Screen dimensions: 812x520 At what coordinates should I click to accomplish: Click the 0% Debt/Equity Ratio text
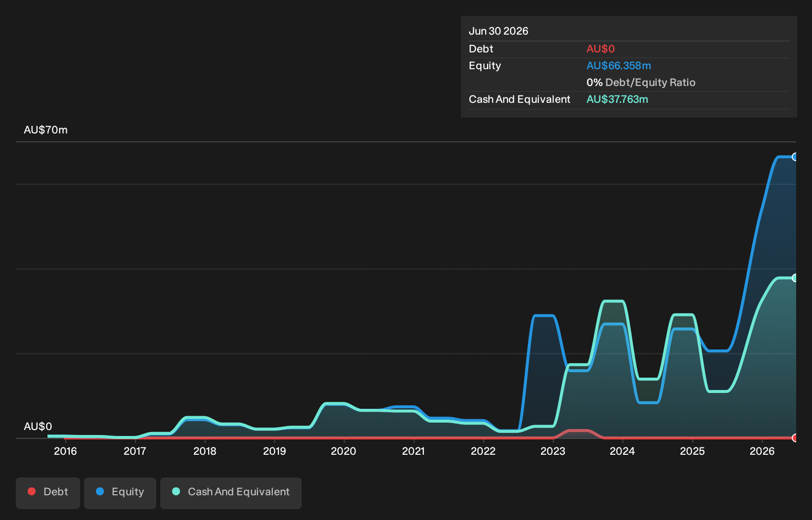(641, 83)
